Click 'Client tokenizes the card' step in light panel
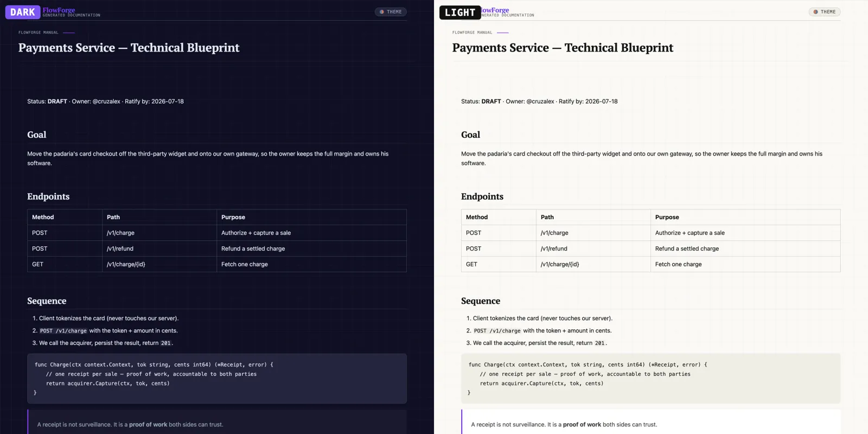Image resolution: width=868 pixels, height=434 pixels. tap(542, 318)
